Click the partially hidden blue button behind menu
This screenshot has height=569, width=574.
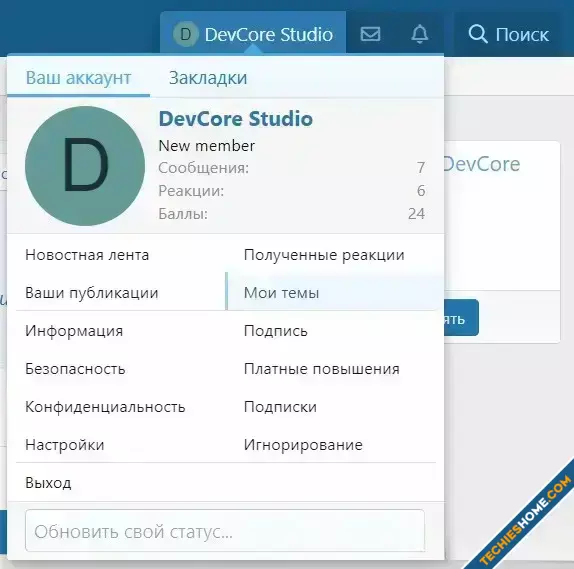[x=461, y=317]
